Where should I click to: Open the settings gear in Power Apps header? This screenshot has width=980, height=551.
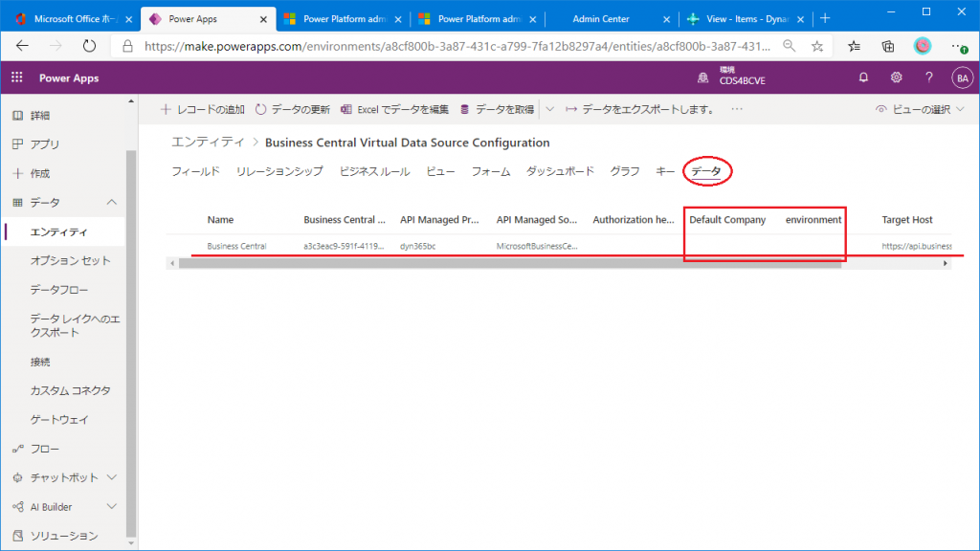coord(896,77)
